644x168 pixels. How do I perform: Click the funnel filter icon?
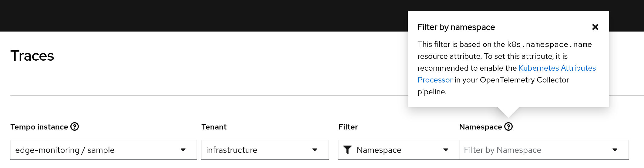tap(347, 150)
